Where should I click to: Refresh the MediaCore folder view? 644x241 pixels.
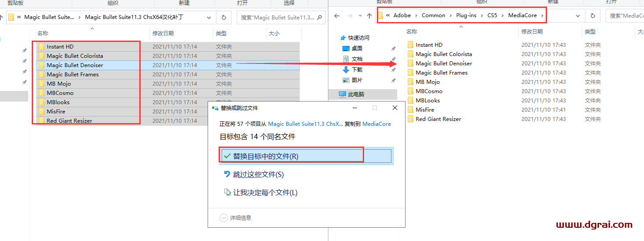(592, 16)
